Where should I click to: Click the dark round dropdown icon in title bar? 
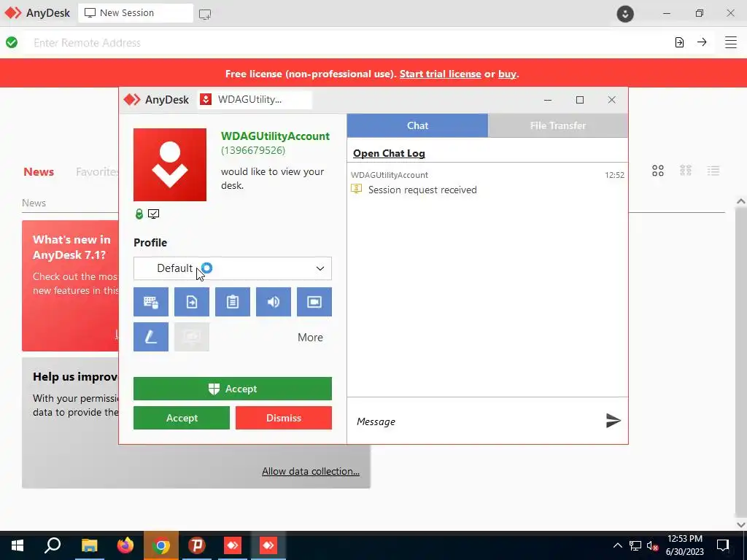coord(625,13)
